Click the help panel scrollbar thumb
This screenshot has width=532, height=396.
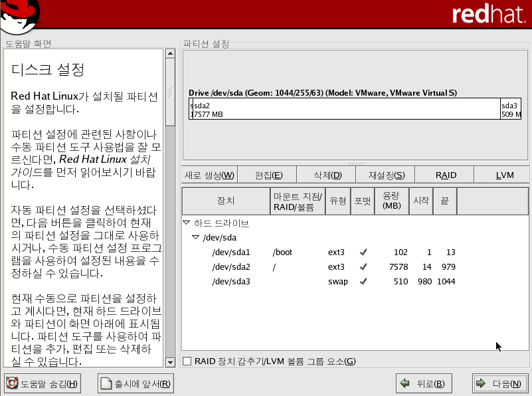(170, 92)
